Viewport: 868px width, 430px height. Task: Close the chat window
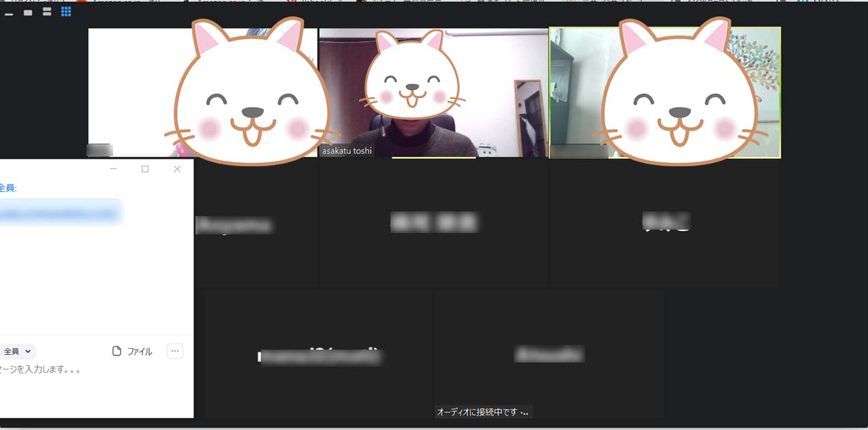coord(177,169)
